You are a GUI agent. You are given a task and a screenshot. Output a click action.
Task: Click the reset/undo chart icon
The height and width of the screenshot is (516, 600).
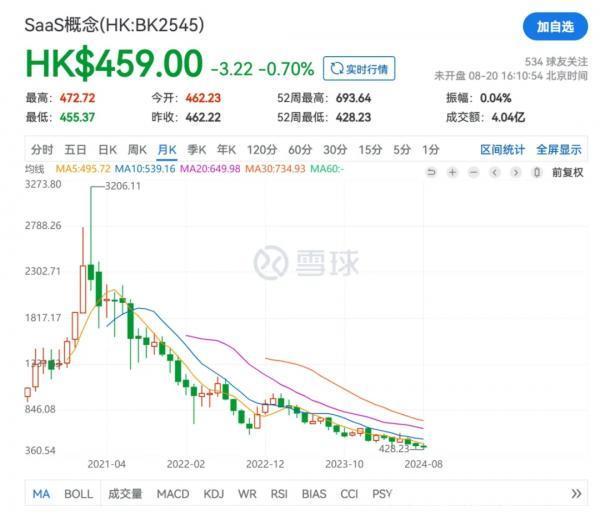(431, 172)
